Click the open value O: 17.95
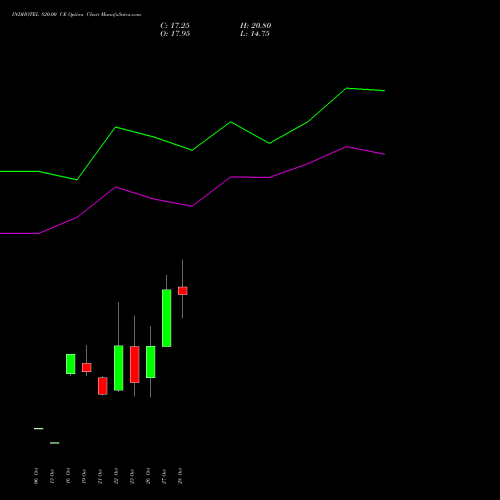The image size is (500, 500). pyautogui.click(x=175, y=34)
